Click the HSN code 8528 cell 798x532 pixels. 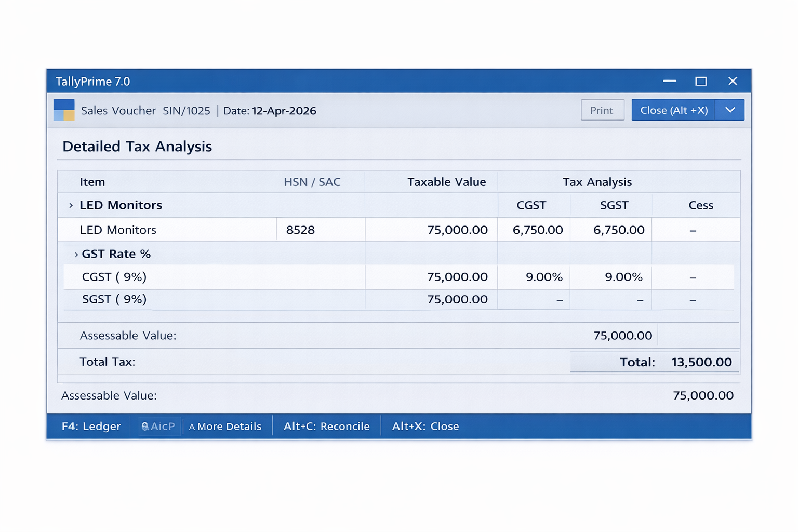pos(300,229)
